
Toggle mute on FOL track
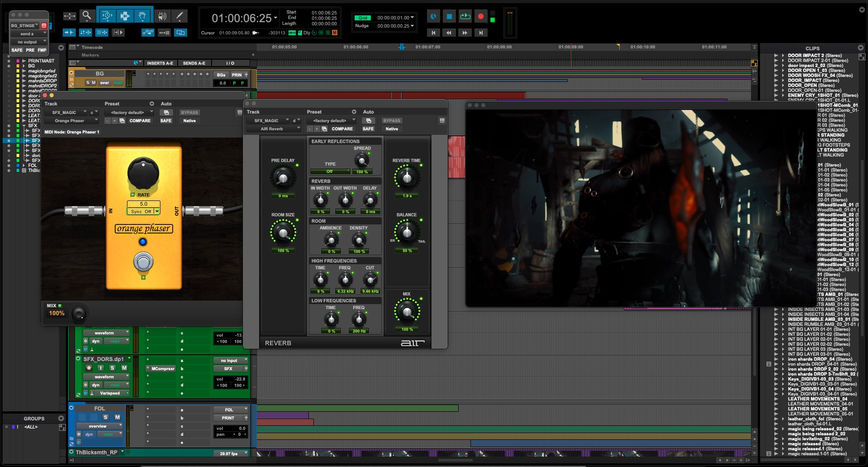[117, 417]
